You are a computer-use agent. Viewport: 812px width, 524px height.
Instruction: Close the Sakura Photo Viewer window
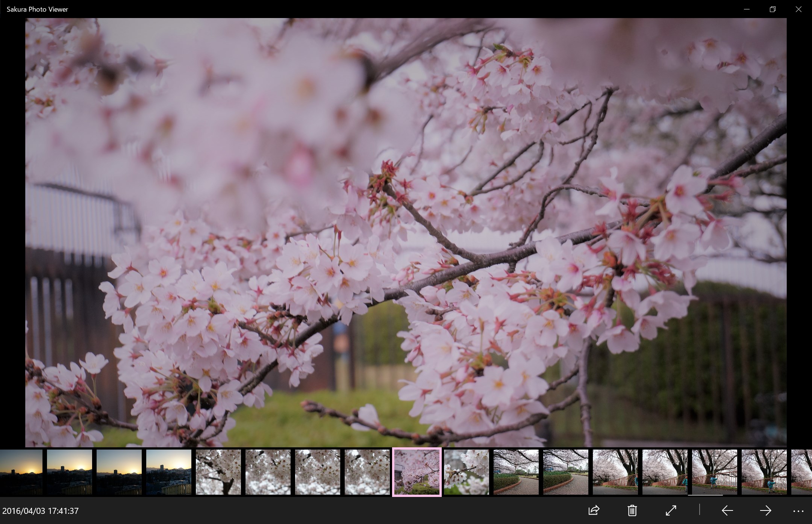[x=798, y=9]
